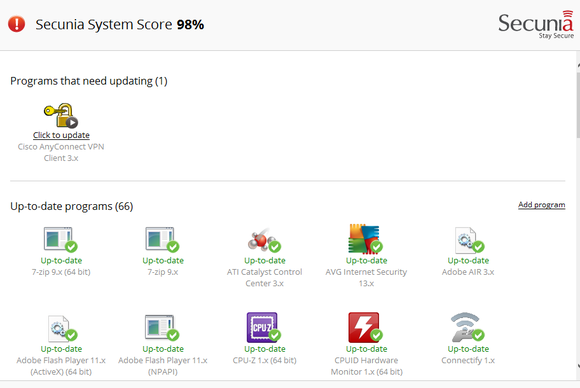Click the 'CPUID Hardware Monitor 1.x (64 bit)' label
This screenshot has height=388, width=580.
click(x=367, y=366)
